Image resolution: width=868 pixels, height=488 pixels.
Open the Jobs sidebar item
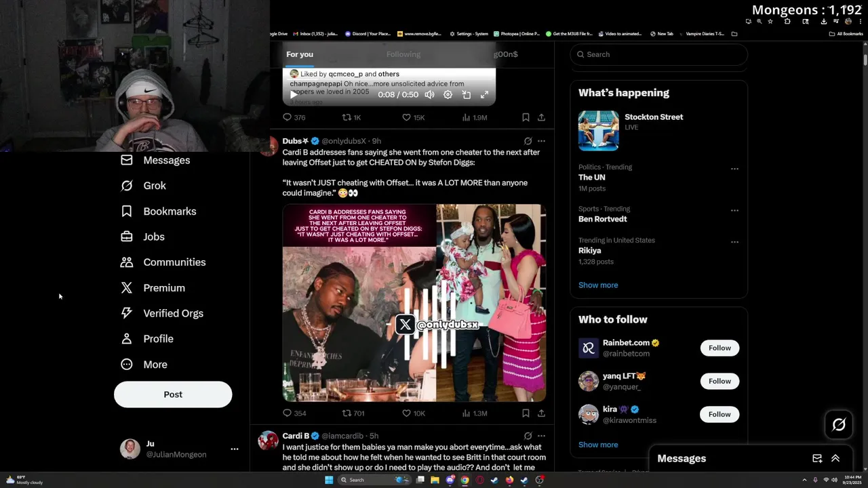142,237
